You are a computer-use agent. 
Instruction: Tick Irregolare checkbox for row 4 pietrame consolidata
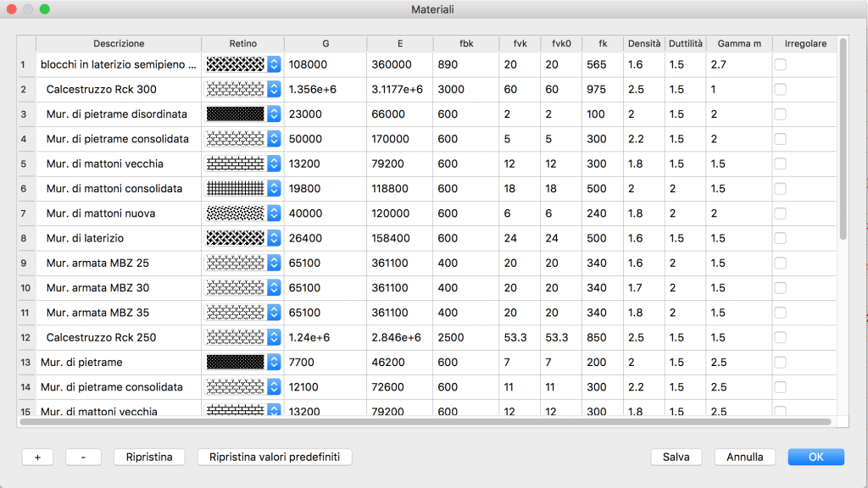point(780,139)
